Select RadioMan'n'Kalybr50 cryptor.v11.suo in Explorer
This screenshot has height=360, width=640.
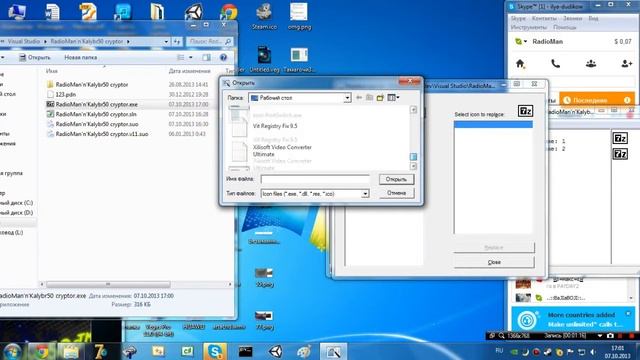pos(102,134)
